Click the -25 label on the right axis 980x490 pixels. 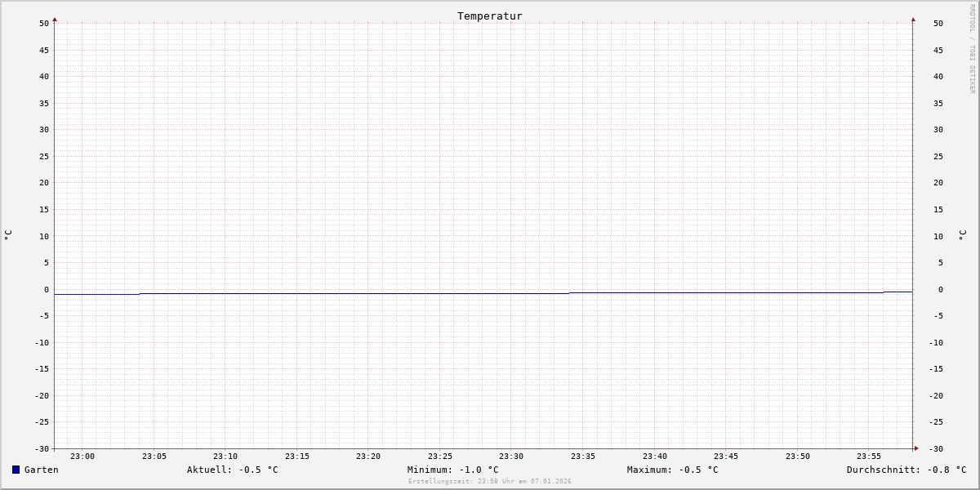pos(938,422)
